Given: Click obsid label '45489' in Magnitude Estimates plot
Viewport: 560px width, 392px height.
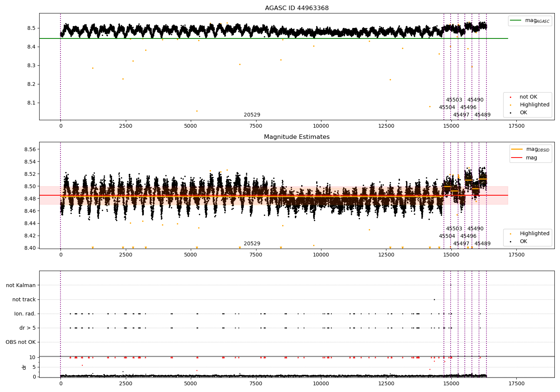Looking at the screenshot, I should (x=482, y=243).
